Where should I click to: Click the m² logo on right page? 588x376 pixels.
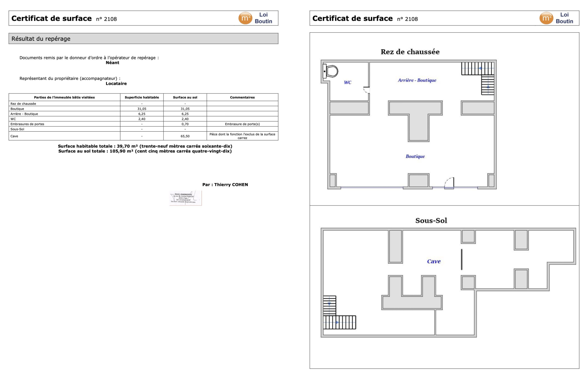546,18
